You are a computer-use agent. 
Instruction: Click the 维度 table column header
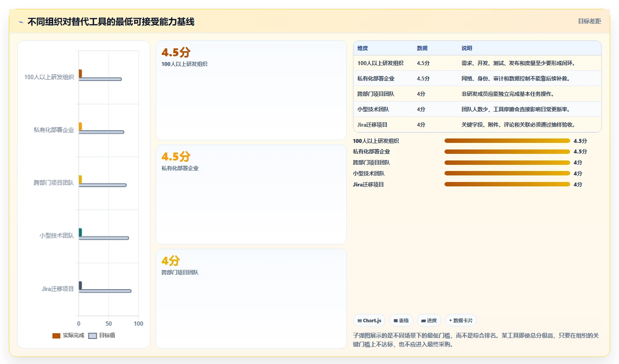coord(363,48)
